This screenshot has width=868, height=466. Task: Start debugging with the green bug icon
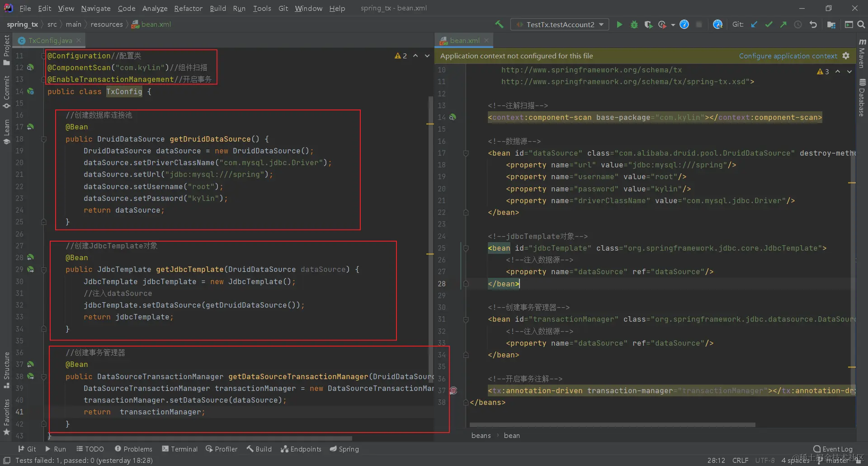pos(634,24)
